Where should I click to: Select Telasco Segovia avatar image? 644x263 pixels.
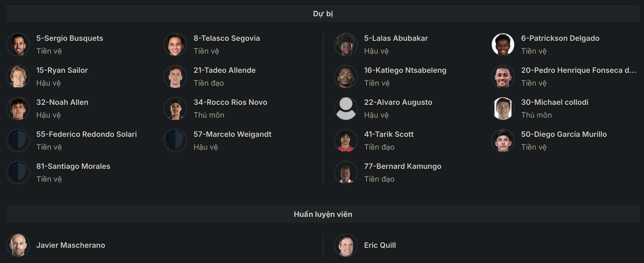tap(175, 45)
